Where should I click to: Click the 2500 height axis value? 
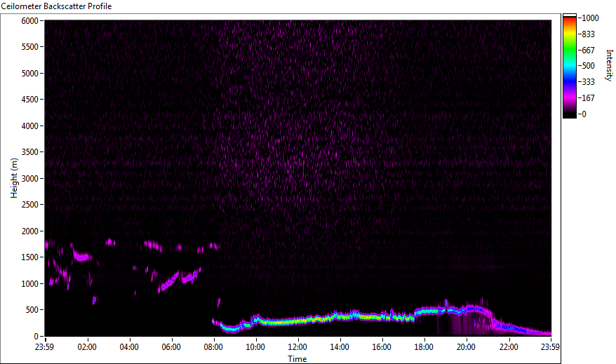tap(30, 205)
